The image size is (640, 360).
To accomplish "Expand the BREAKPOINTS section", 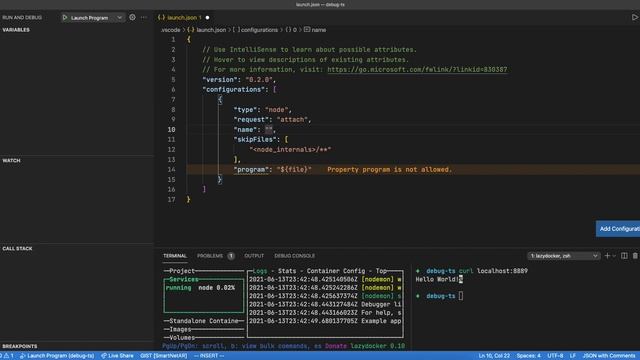I will pyautogui.click(x=20, y=346).
